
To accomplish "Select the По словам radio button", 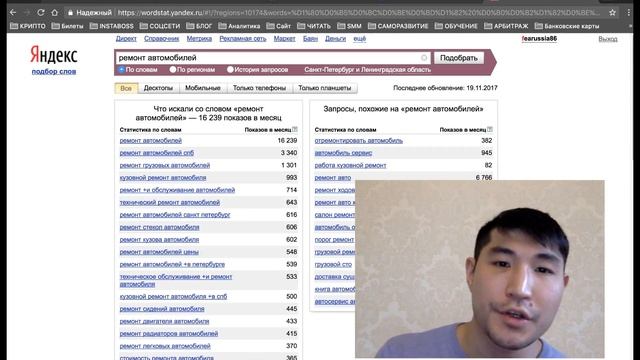I will (122, 70).
